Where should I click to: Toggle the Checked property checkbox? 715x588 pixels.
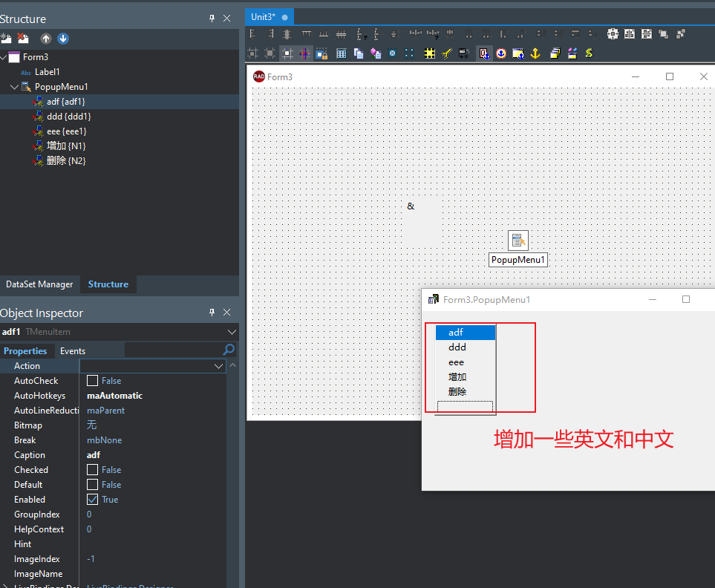click(x=93, y=469)
